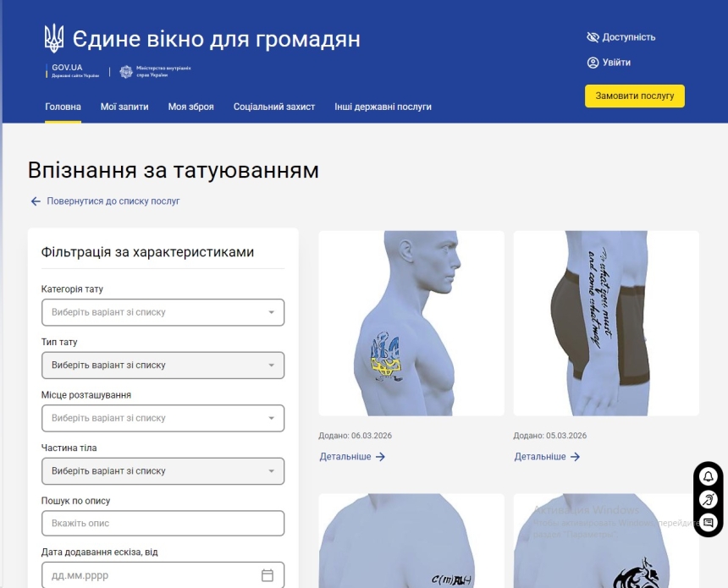Click the hearing accessibility ear icon
The width and height of the screenshot is (728, 588).
tap(708, 500)
